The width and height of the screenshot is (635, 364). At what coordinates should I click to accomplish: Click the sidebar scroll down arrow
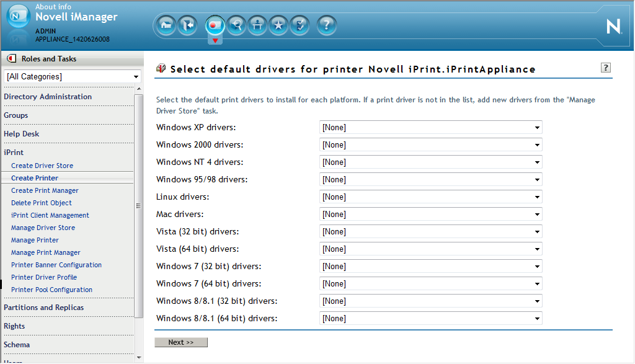pos(139,358)
